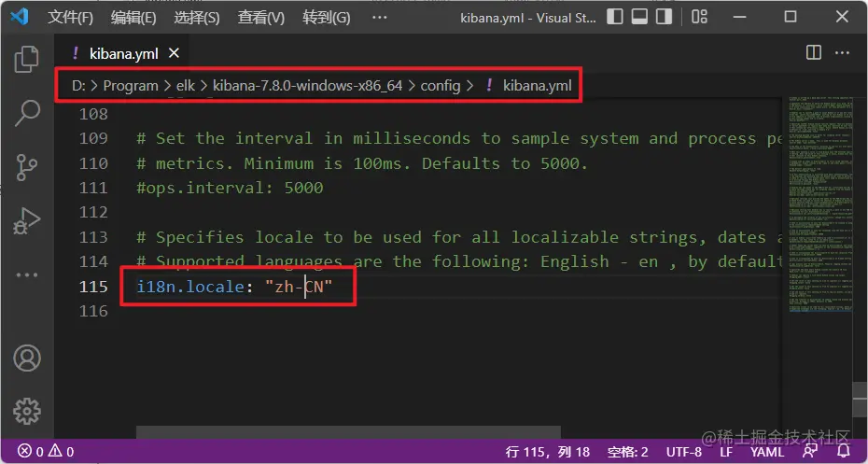Click "# metrics. Minimum is 100ms" comment line
The width and height of the screenshot is (868, 464).
tap(362, 163)
